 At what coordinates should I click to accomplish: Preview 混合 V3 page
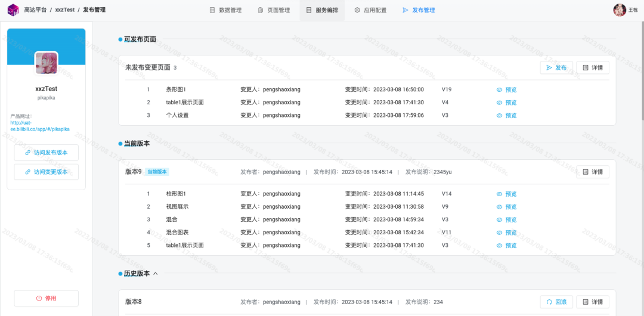pos(506,219)
